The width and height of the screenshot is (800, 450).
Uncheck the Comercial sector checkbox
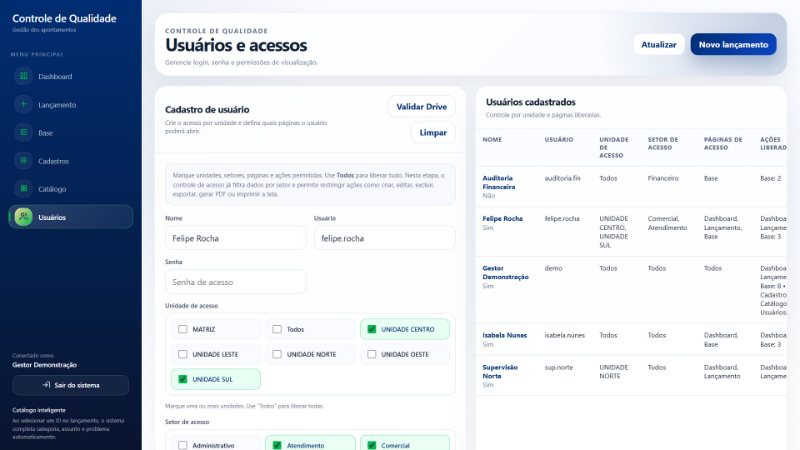click(371, 445)
